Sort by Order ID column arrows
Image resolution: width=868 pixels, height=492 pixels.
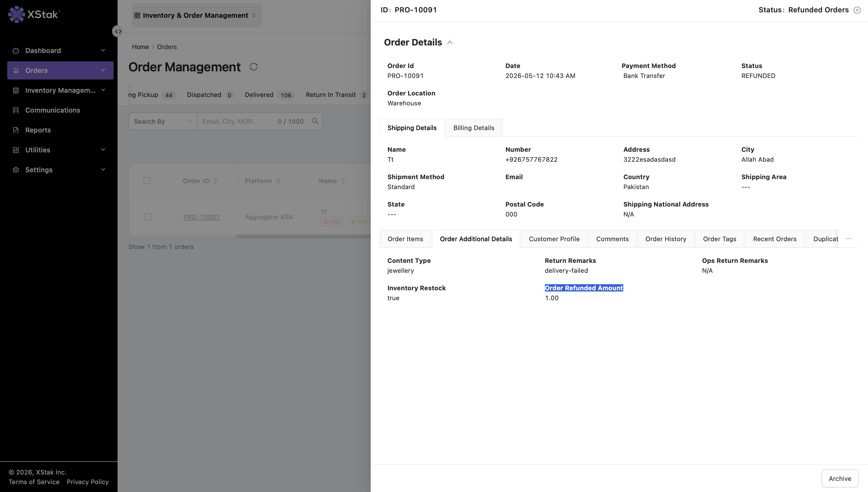215,181
